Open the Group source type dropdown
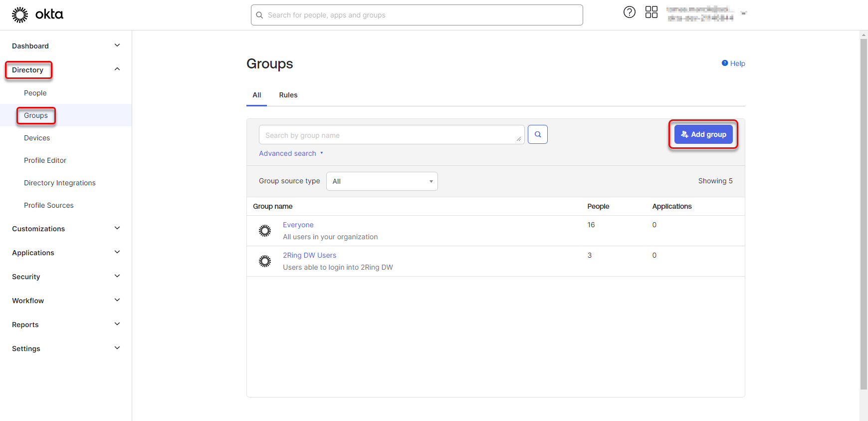This screenshot has height=421, width=868. [x=382, y=181]
